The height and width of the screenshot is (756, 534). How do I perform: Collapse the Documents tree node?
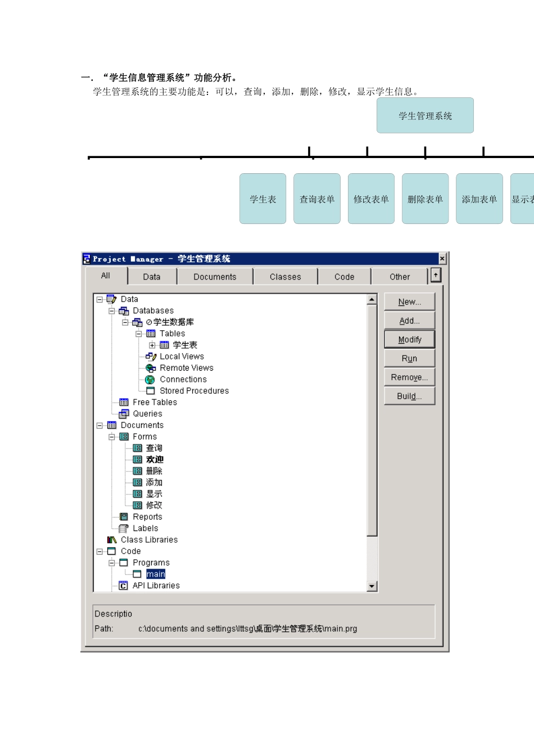(99, 425)
